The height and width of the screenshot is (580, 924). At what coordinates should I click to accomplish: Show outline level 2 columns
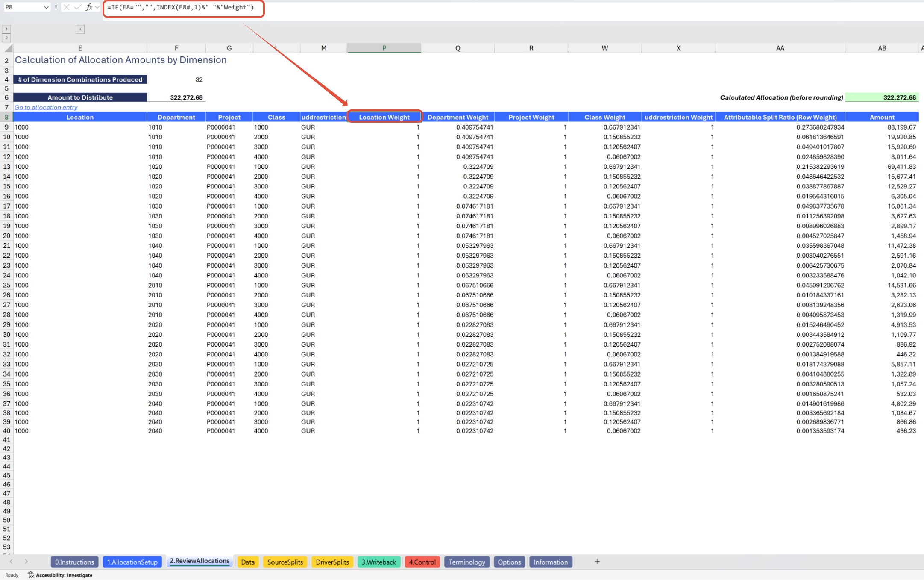pos(6,38)
